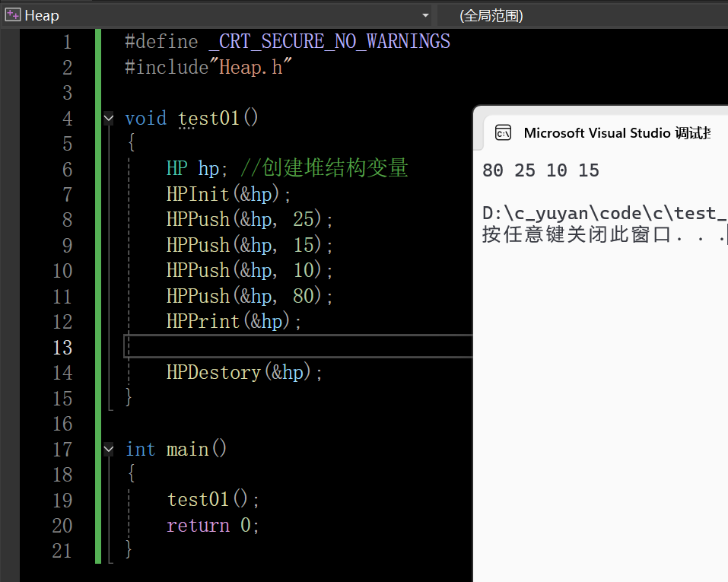Click the void keyword on line 4
This screenshot has height=582, width=728.
tap(146, 118)
